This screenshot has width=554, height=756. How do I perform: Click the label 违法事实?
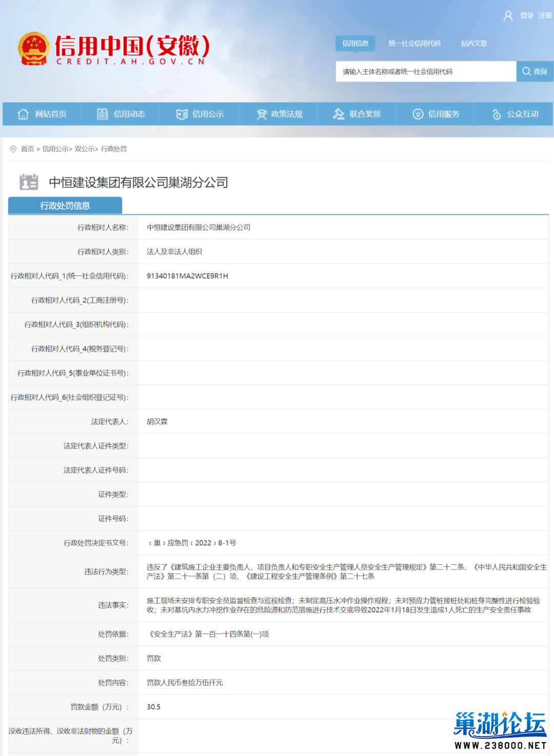(x=113, y=605)
